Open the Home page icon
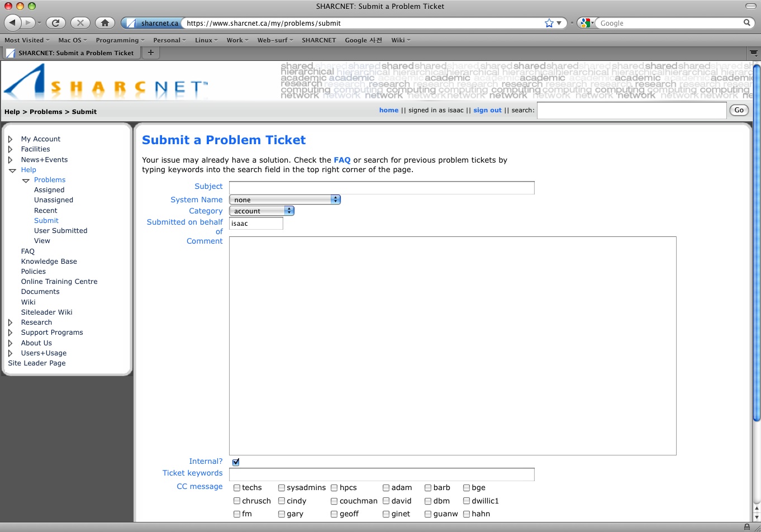This screenshot has height=532, width=761. 104,23
